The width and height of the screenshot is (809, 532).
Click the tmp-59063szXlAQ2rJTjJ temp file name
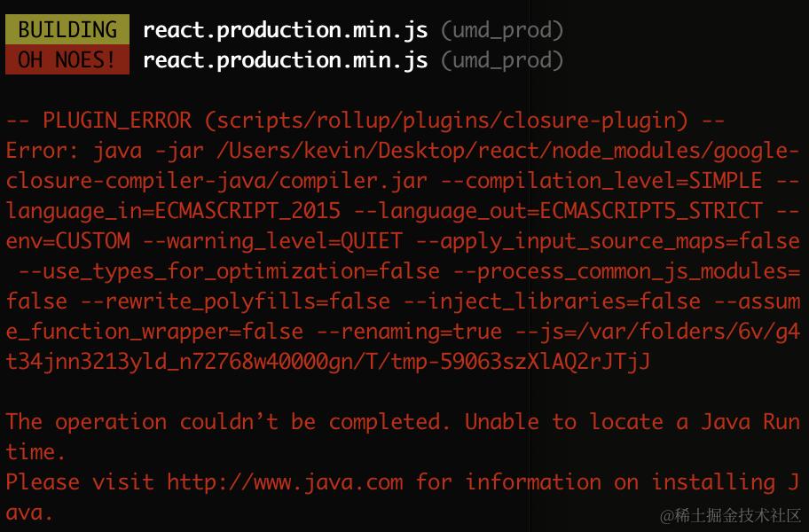tap(520, 362)
